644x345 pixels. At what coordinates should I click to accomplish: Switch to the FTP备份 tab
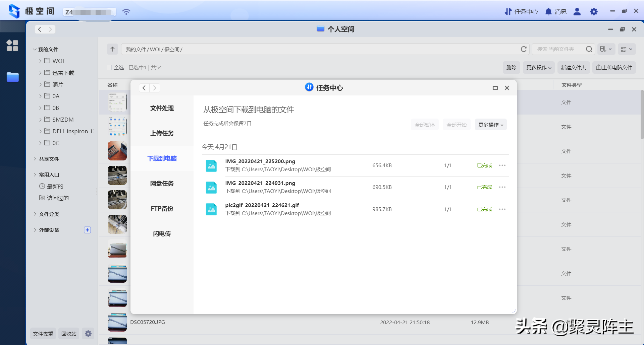(162, 209)
